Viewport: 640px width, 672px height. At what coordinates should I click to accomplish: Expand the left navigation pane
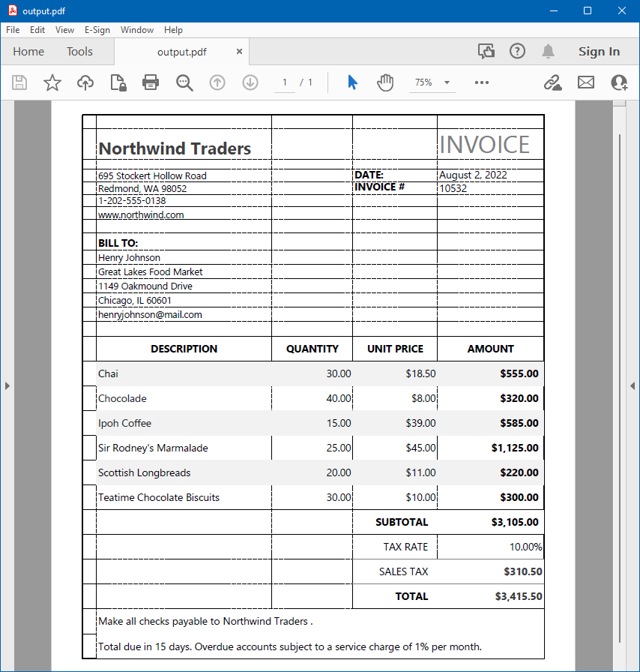[7, 385]
